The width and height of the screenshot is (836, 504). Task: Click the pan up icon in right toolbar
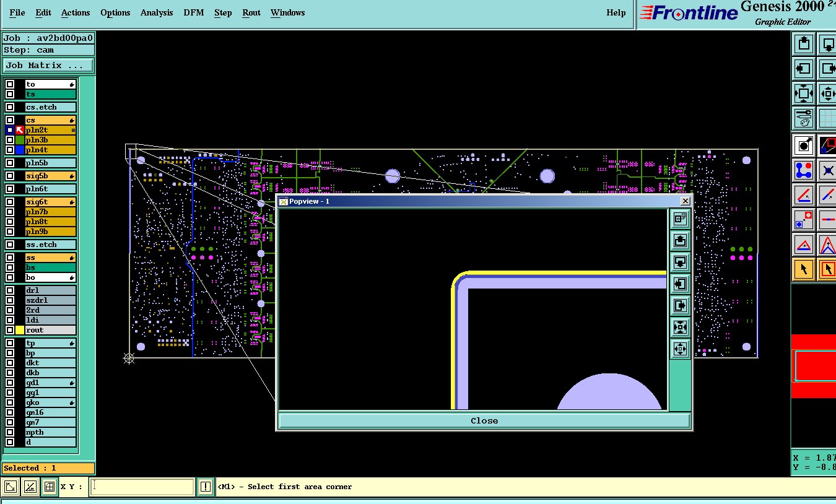tap(804, 44)
